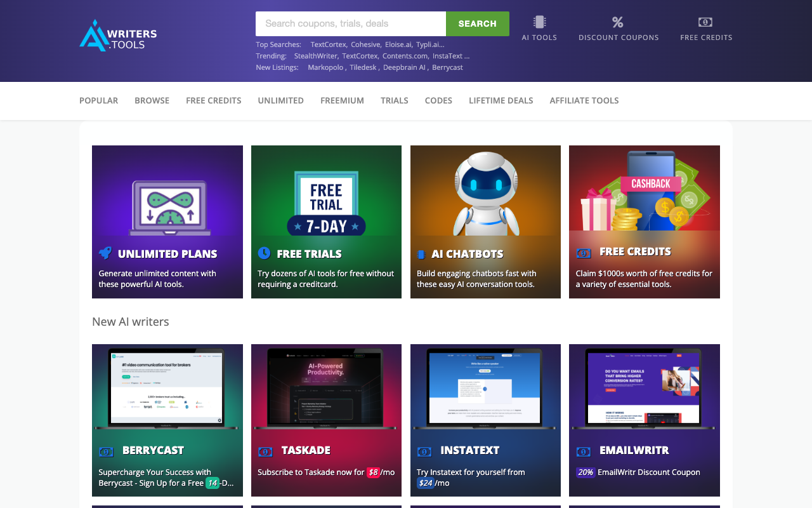
Task: Click DISCOUNT COUPONS header label
Action: (619, 37)
